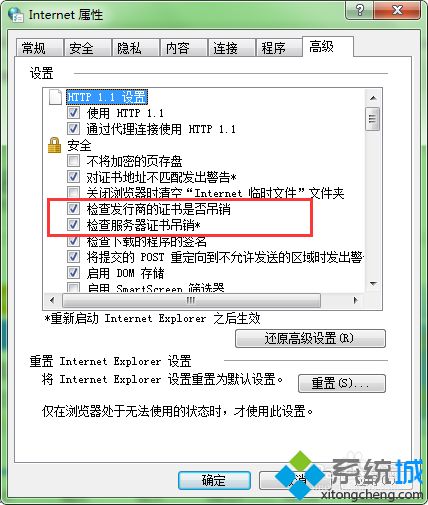Click the scroll up arrow in settings list
This screenshot has width=428, height=505.
click(373, 98)
